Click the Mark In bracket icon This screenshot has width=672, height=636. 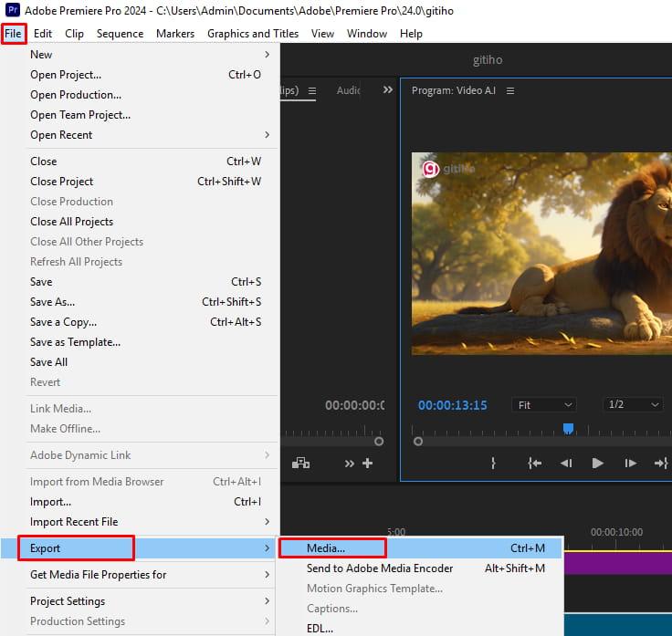[x=493, y=463]
